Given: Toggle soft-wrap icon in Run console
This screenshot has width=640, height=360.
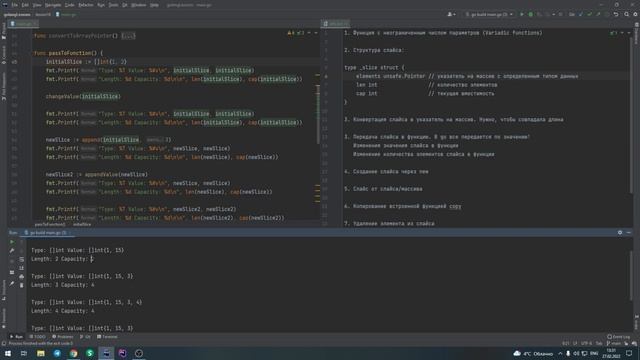Looking at the screenshot, I should pyautogui.click(x=22, y=260).
